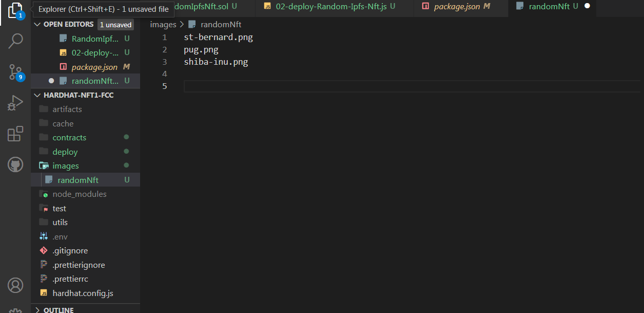Switch to the RandomIpfsNft.sol tab
Image resolution: width=644 pixels, height=313 pixels.
pos(205,6)
